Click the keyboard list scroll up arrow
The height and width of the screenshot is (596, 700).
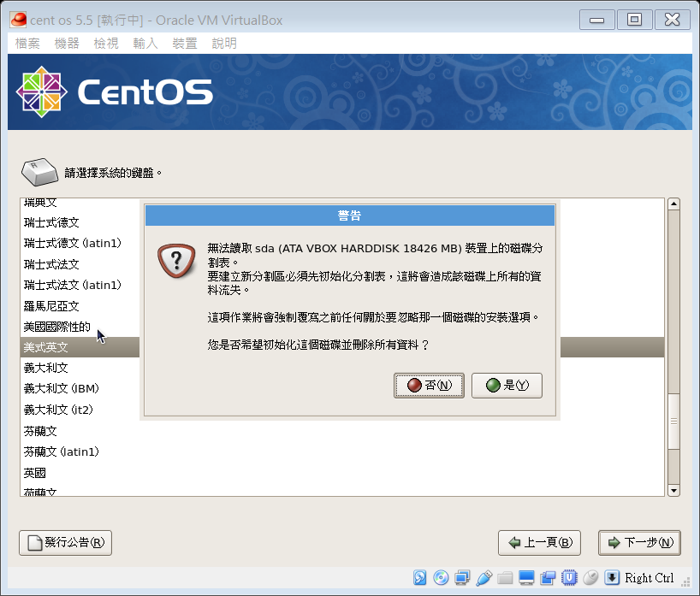point(673,204)
